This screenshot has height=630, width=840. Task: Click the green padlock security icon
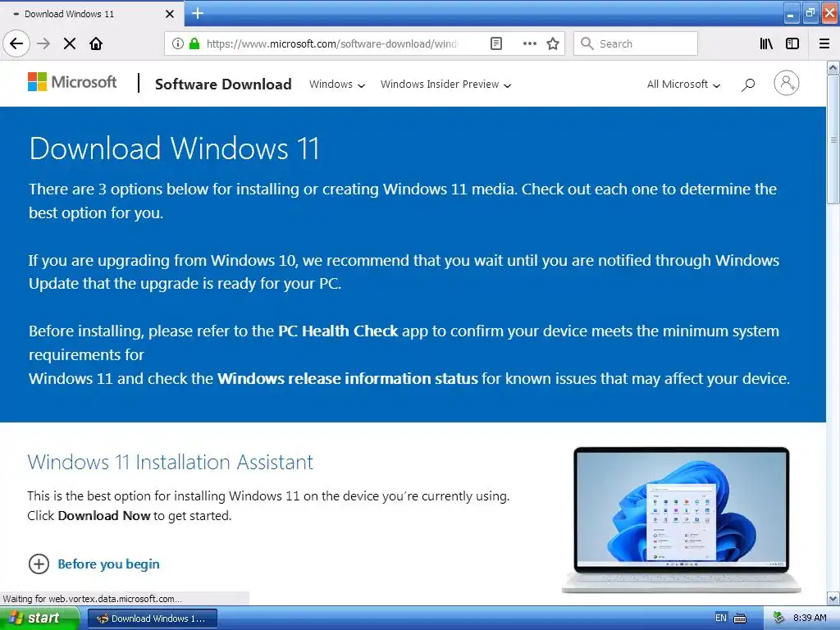pyautogui.click(x=194, y=43)
